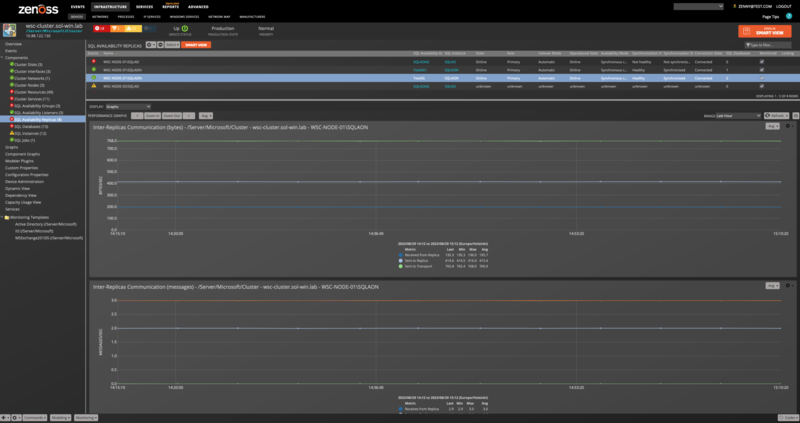Click the red critical events count badge
The image size is (800, 423).
coord(101,29)
